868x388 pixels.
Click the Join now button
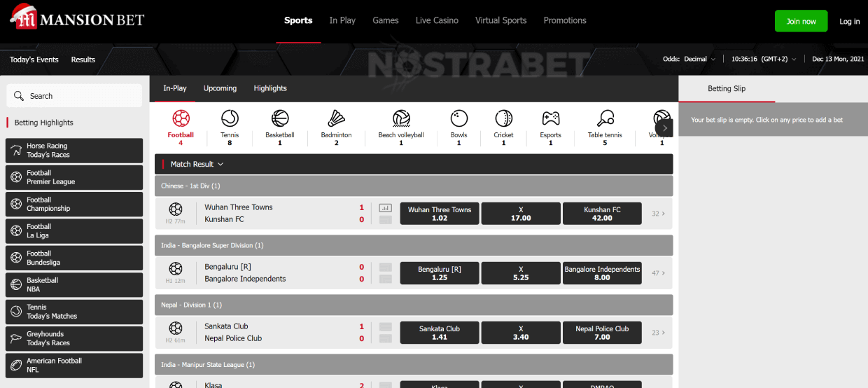click(801, 21)
